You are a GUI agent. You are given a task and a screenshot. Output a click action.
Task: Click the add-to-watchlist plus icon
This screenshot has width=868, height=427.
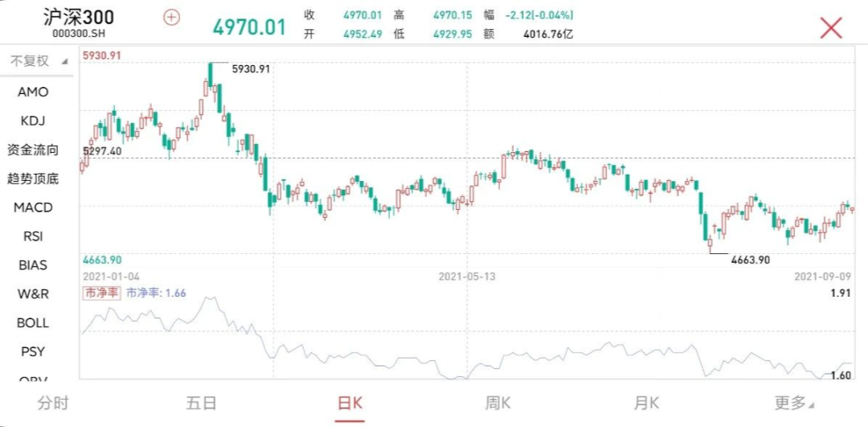pos(171,18)
